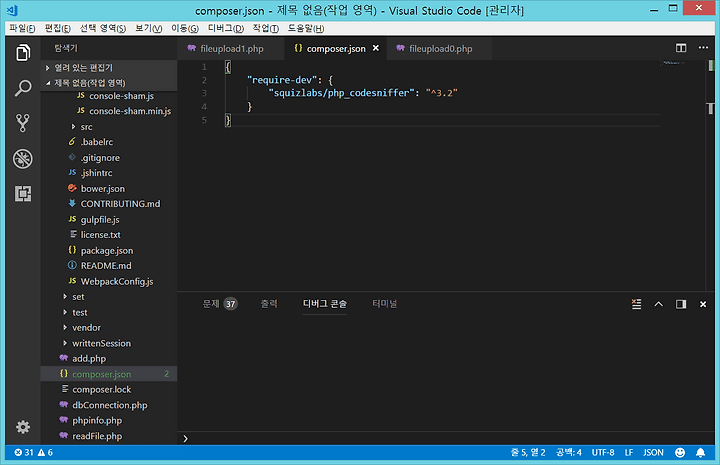
Task: Open the 디버그 menu
Action: pos(225,28)
